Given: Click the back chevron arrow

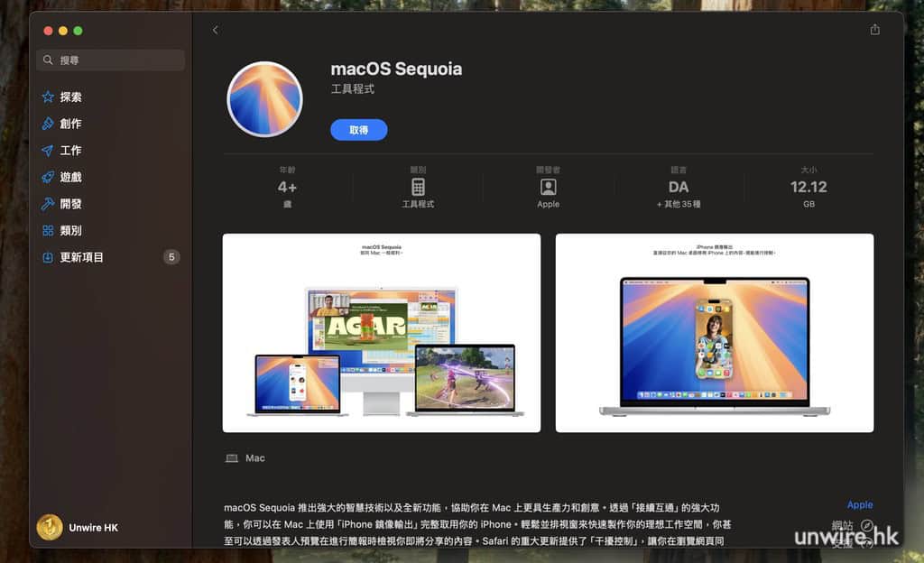Looking at the screenshot, I should tap(215, 30).
